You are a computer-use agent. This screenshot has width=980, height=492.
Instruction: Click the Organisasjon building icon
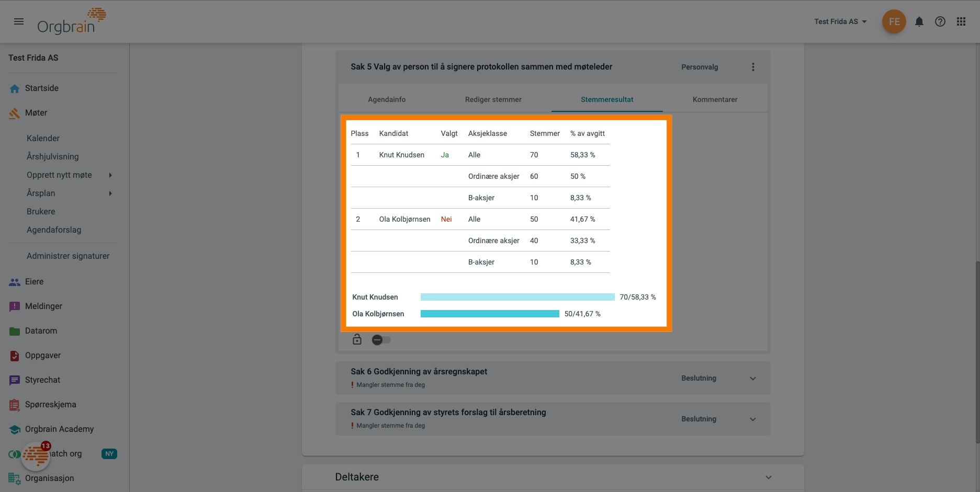pyautogui.click(x=15, y=478)
